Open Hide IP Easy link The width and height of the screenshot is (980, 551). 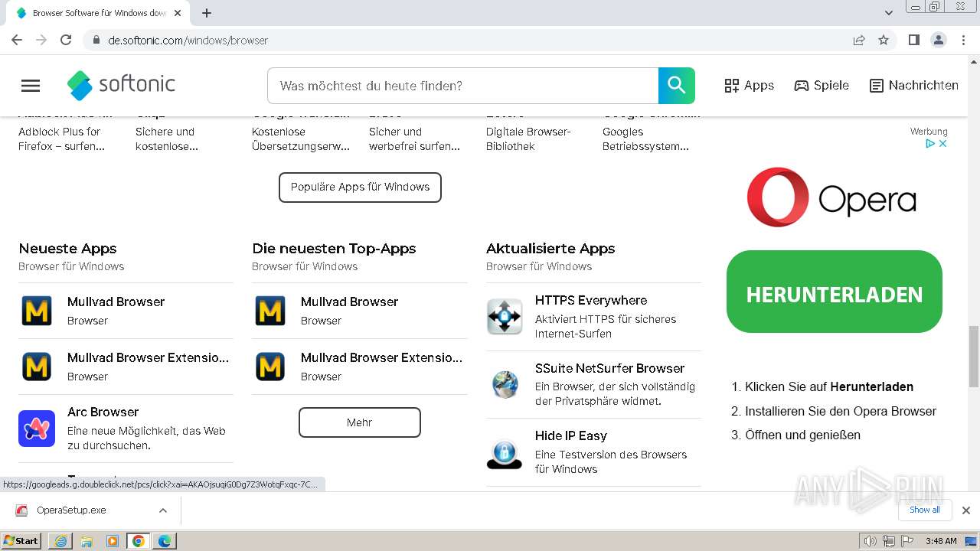point(571,435)
